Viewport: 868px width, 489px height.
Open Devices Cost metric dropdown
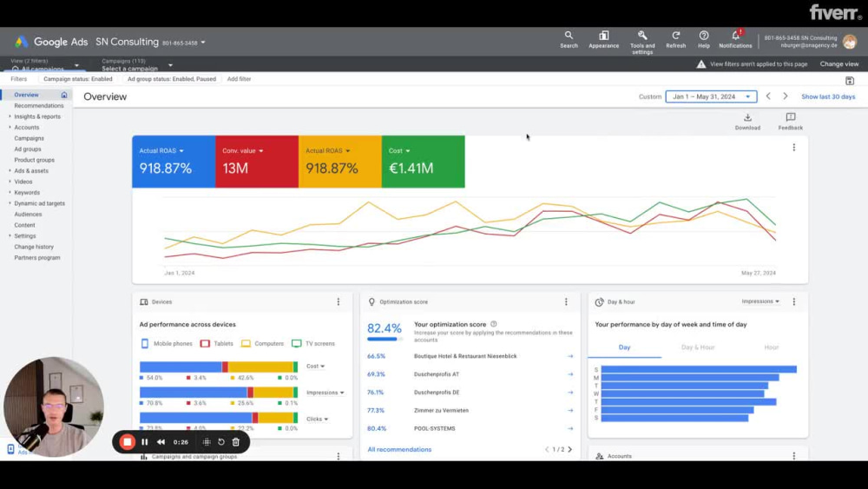(316, 366)
